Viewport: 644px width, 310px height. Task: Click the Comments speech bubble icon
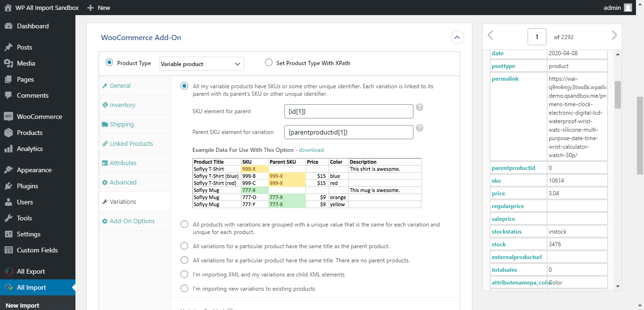coord(8,95)
